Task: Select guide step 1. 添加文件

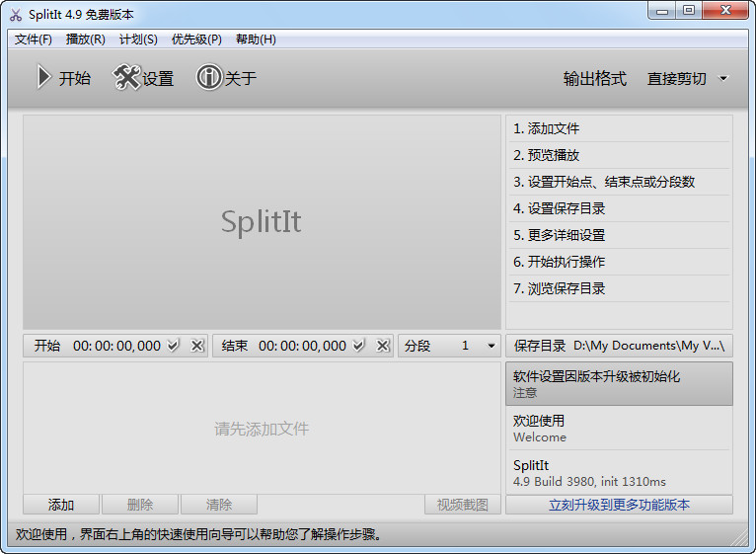Action: (619, 128)
